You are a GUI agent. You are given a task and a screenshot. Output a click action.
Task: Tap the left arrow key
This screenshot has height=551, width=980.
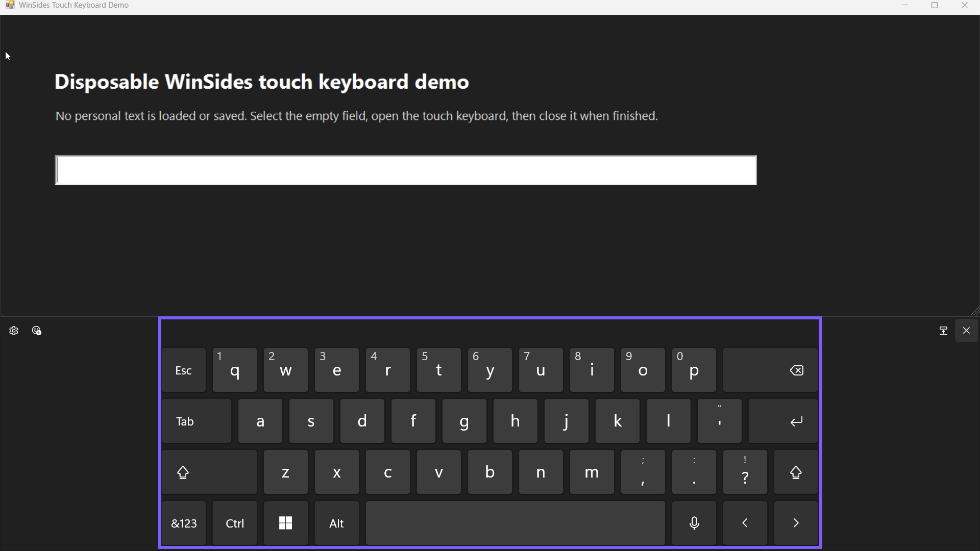(x=745, y=523)
